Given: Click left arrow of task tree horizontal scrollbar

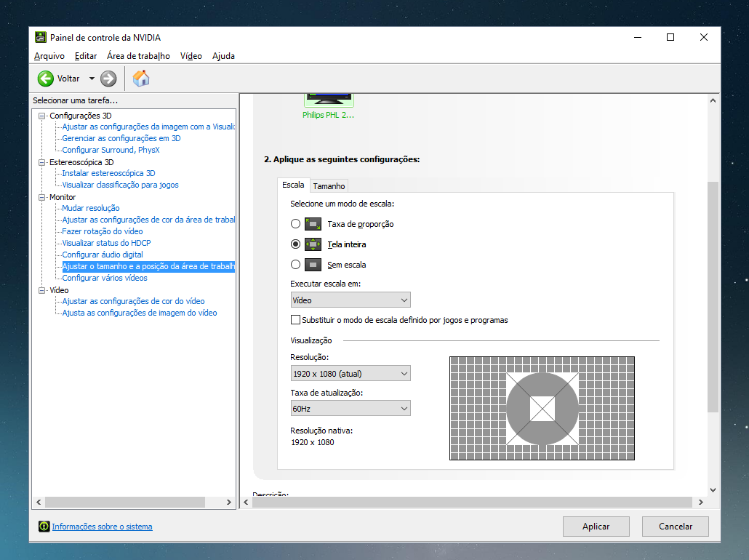Looking at the screenshot, I should [39, 503].
